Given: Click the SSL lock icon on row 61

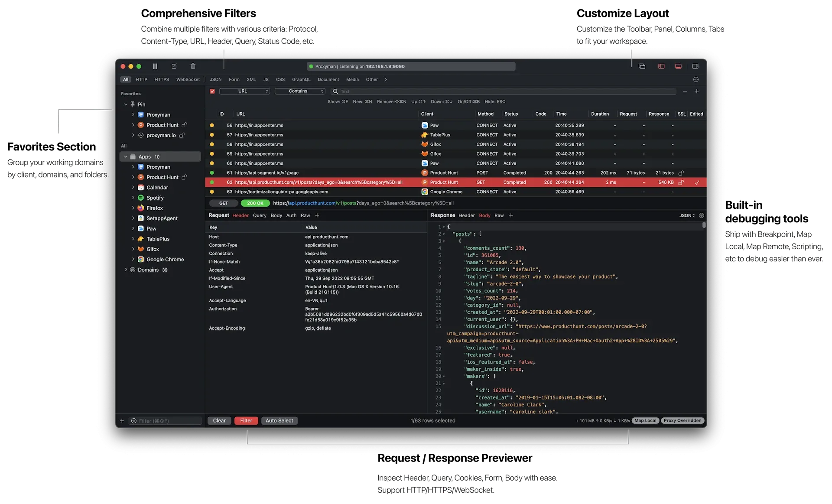Looking at the screenshot, I should (x=681, y=173).
